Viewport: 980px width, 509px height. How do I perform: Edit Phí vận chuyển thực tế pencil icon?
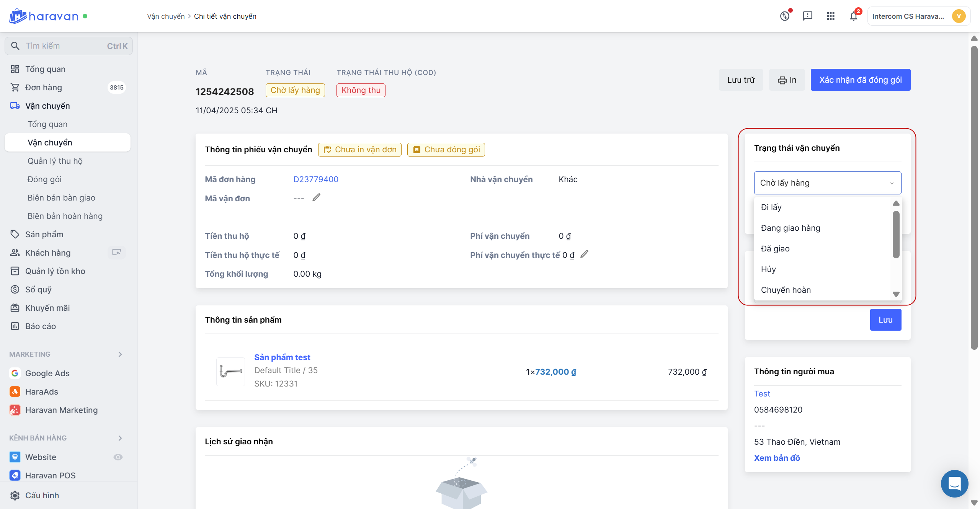(x=584, y=254)
